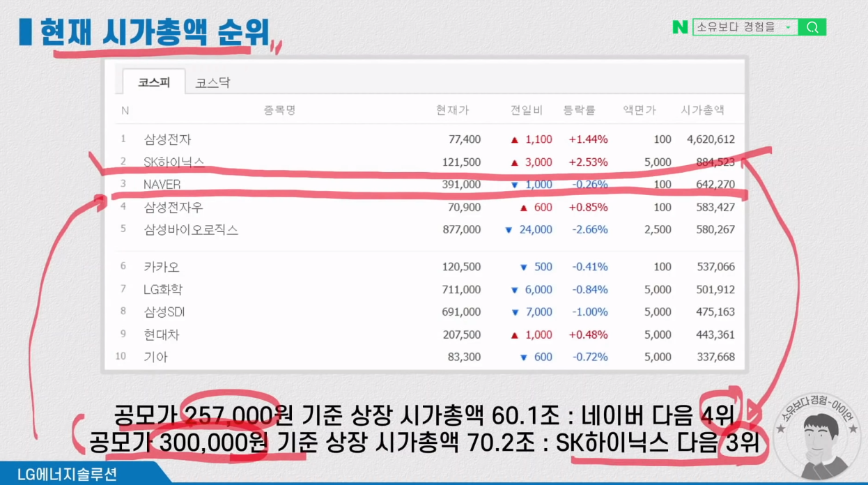Open the 삼성전자우 stock link
Image resolution: width=868 pixels, height=485 pixels.
click(173, 207)
